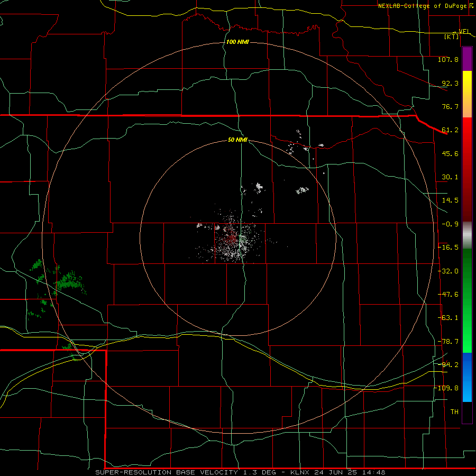
Task: Click the 107.8 value on velocity scale
Action: 448,59
